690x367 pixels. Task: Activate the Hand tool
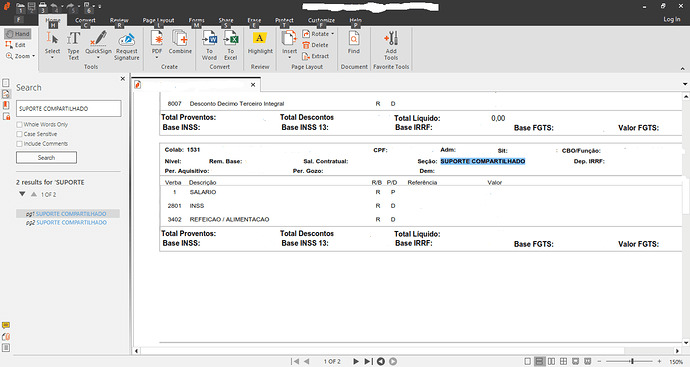18,34
